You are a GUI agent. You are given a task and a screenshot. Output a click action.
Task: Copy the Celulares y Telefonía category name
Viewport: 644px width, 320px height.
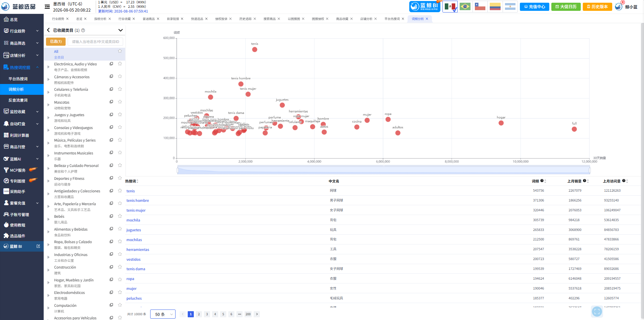click(x=111, y=89)
